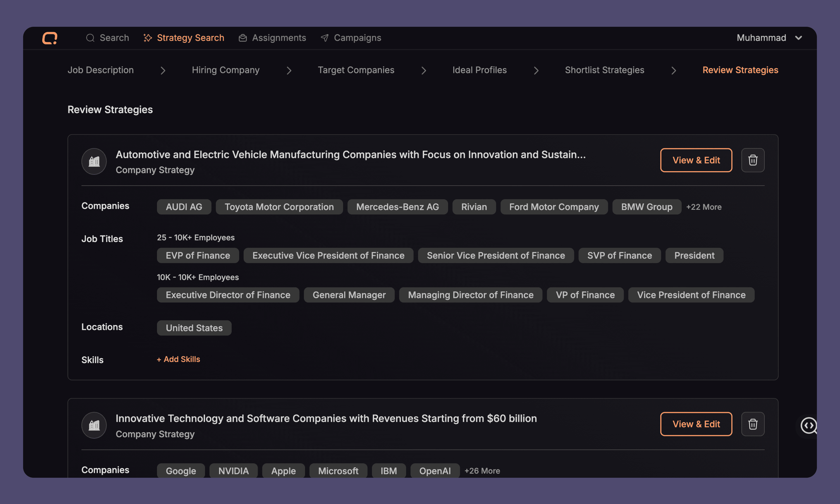Click chevron after Hiring Company step
This screenshot has height=504, width=840.
tap(289, 70)
